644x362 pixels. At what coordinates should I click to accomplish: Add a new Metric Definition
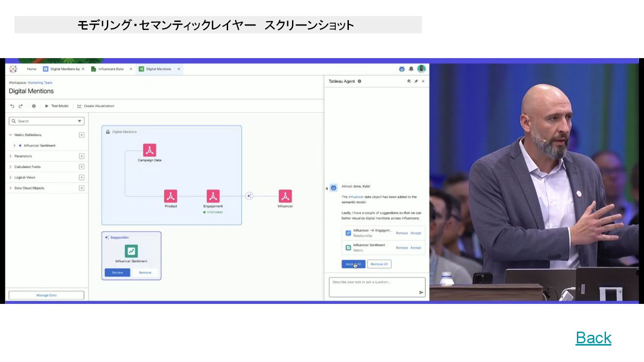click(81, 135)
